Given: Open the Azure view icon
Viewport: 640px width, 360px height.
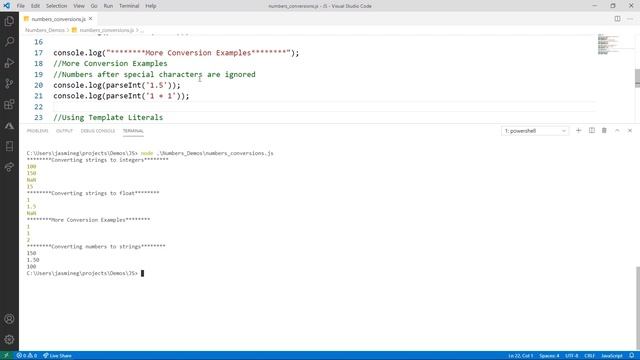Looking at the screenshot, I should (9, 126).
